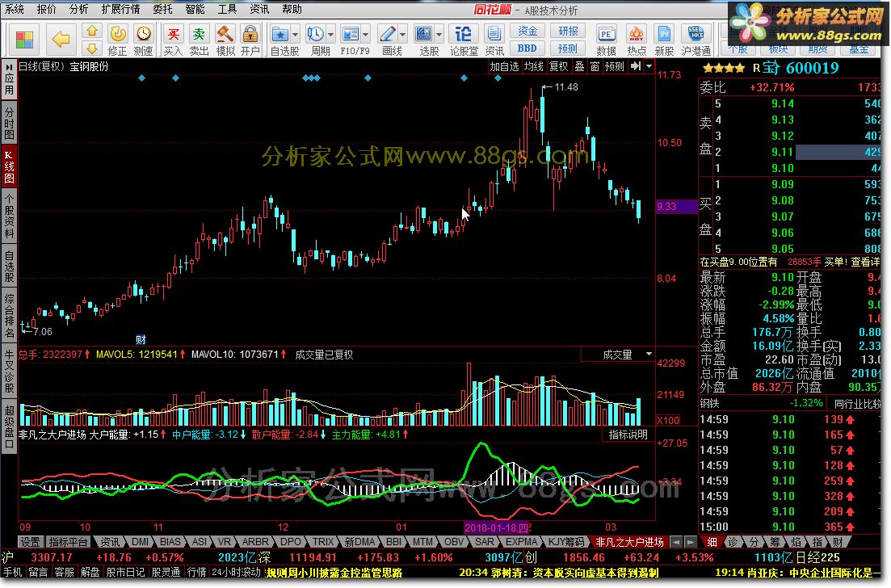Click the 设置 button at bottom left
The width and height of the screenshot is (891, 588).
pyautogui.click(x=30, y=542)
